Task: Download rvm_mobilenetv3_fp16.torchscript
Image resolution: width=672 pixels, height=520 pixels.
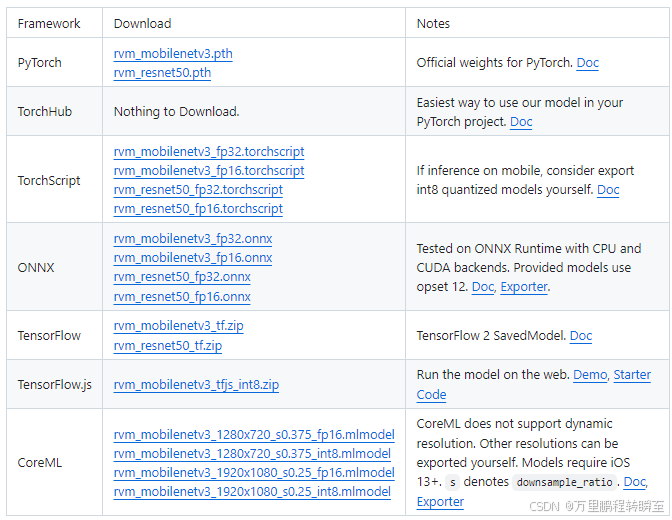Action: 209,171
